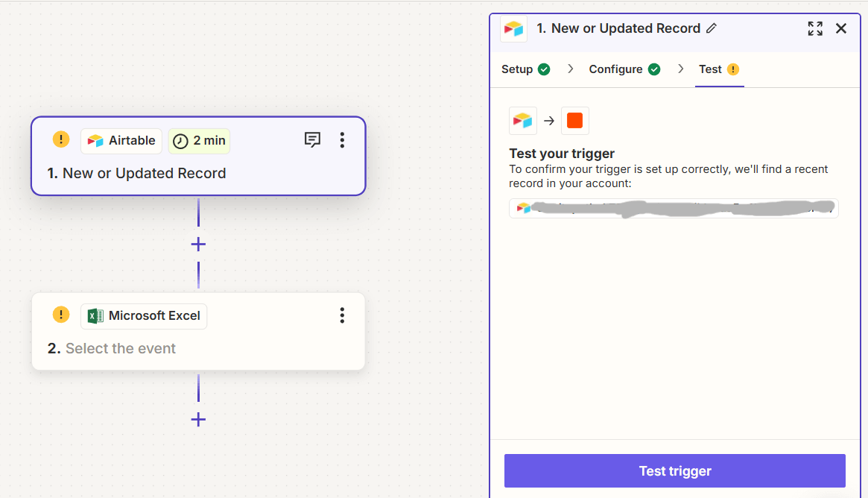Open the three-dot menu on the Airtable step
This screenshot has height=498, width=868.
click(x=342, y=139)
